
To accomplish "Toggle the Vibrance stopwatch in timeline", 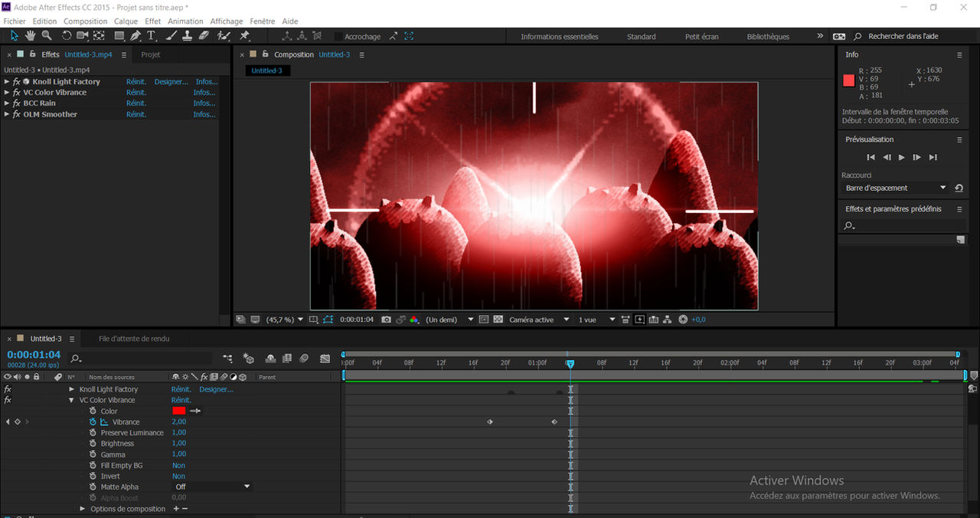I will pyautogui.click(x=93, y=422).
